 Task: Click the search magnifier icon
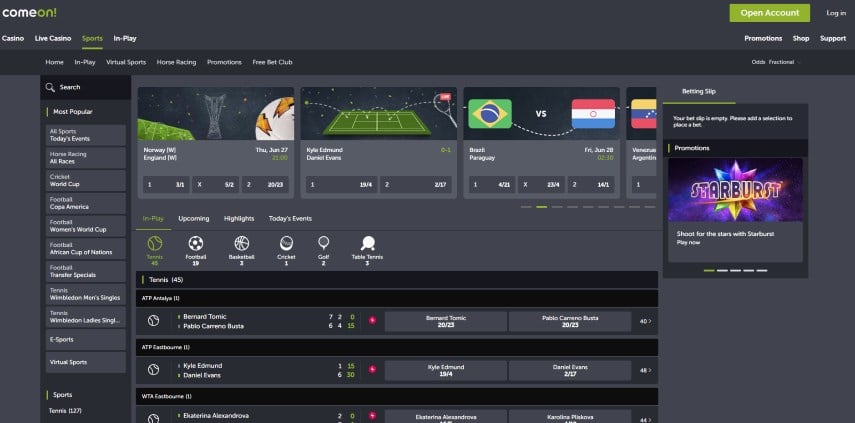[50, 87]
